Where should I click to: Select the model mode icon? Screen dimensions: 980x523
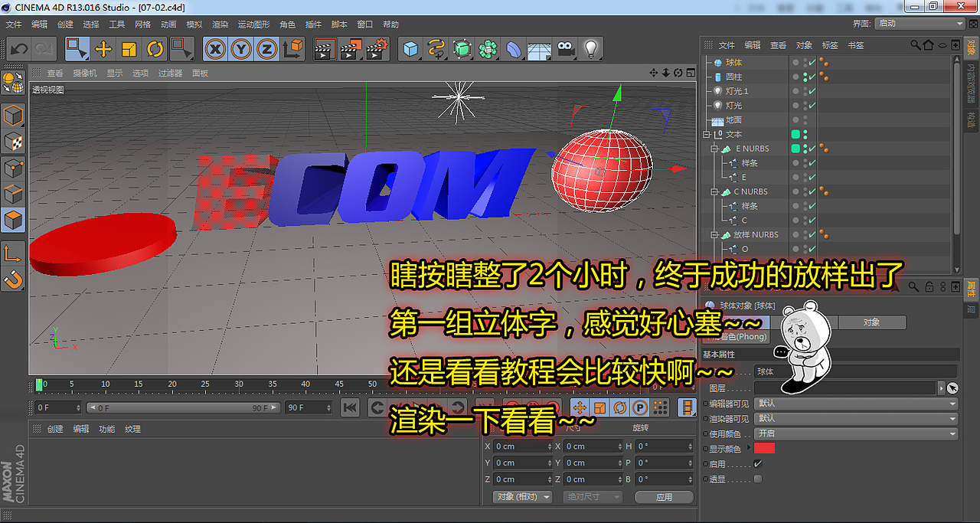pyautogui.click(x=13, y=116)
